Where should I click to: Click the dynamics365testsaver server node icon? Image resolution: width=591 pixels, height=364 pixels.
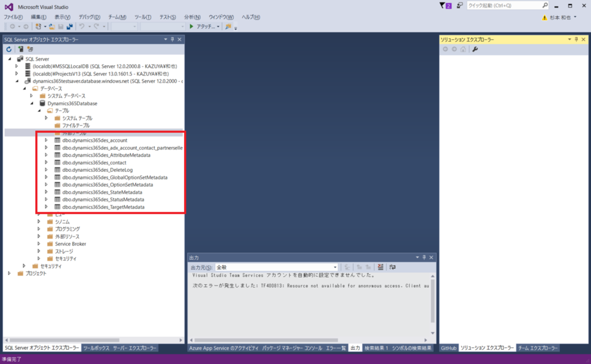click(28, 81)
